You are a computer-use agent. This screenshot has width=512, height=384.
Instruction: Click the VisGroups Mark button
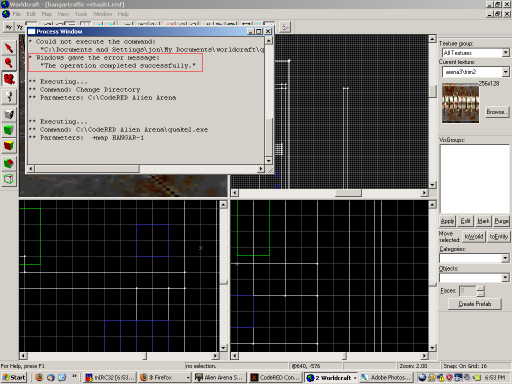483,221
